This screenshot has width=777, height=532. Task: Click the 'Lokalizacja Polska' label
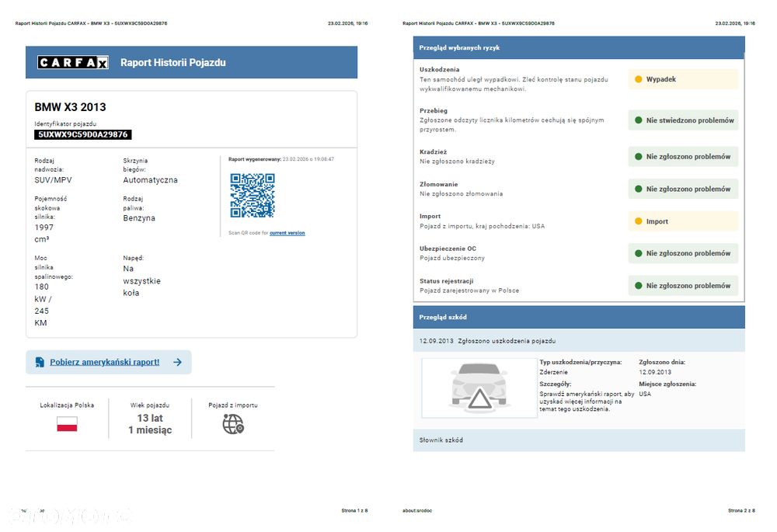(67, 405)
